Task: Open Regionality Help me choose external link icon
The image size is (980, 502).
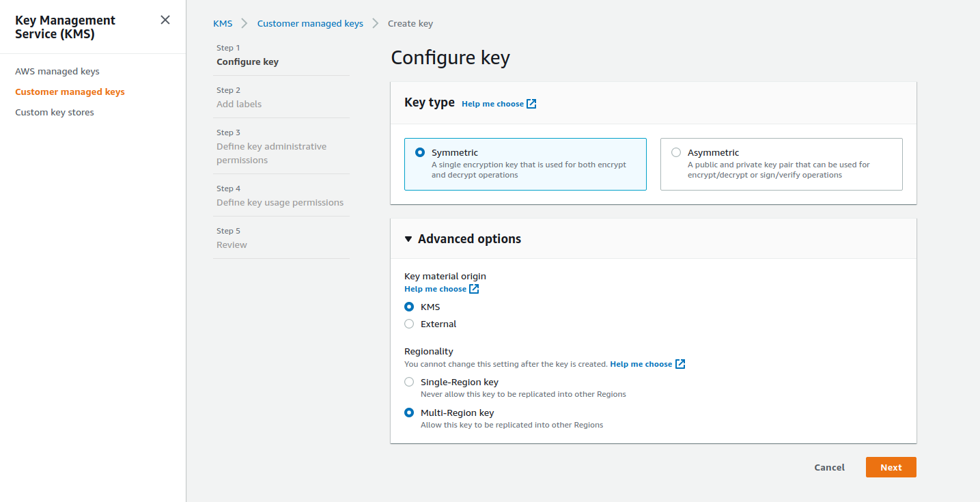Action: [679, 363]
